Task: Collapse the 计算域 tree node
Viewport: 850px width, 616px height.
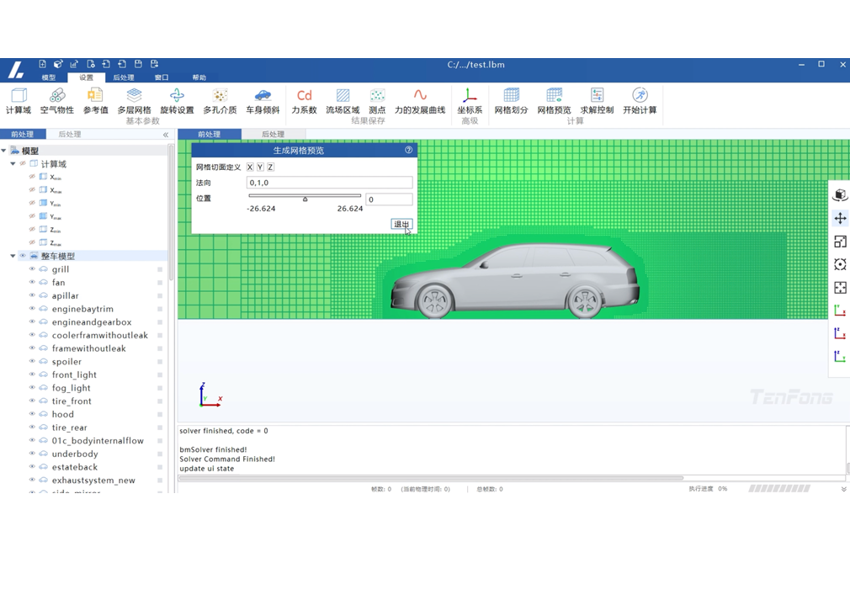Action: (13, 164)
